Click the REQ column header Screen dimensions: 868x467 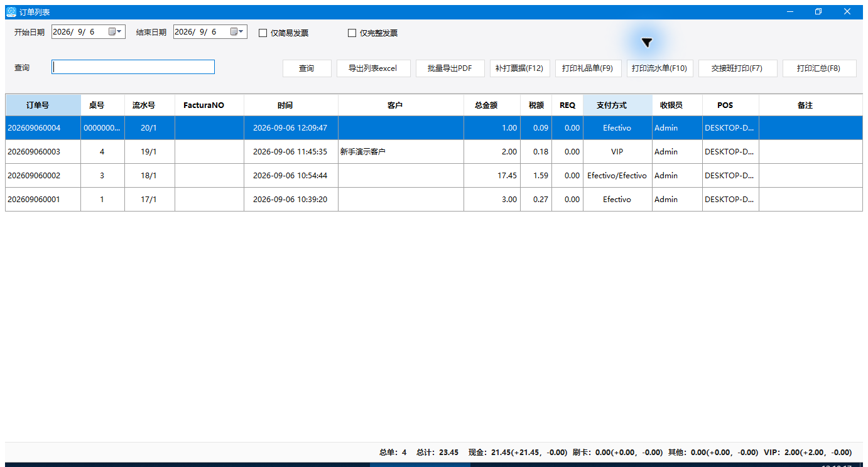(x=568, y=105)
